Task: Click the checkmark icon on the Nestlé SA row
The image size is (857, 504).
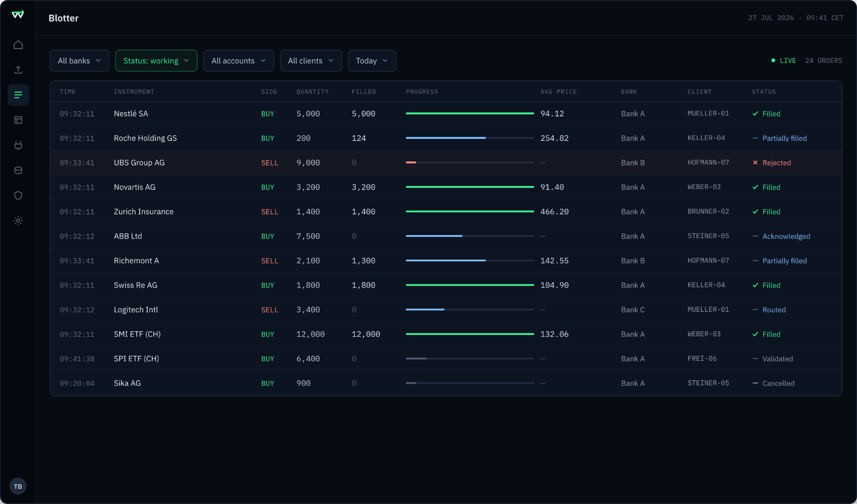Action: [755, 114]
